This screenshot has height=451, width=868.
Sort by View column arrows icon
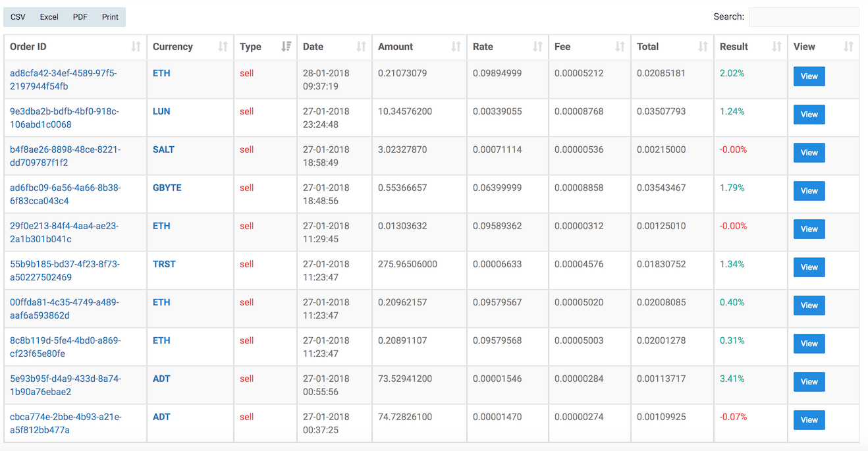click(848, 47)
